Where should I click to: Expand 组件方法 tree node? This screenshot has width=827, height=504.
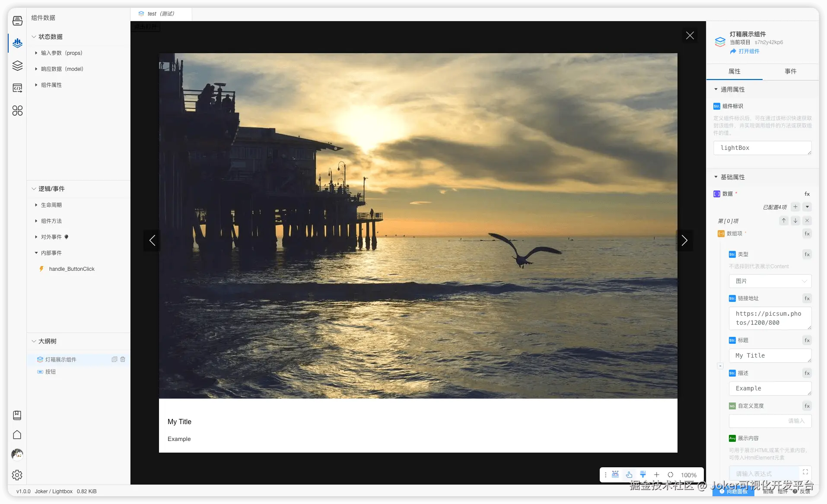(36, 221)
